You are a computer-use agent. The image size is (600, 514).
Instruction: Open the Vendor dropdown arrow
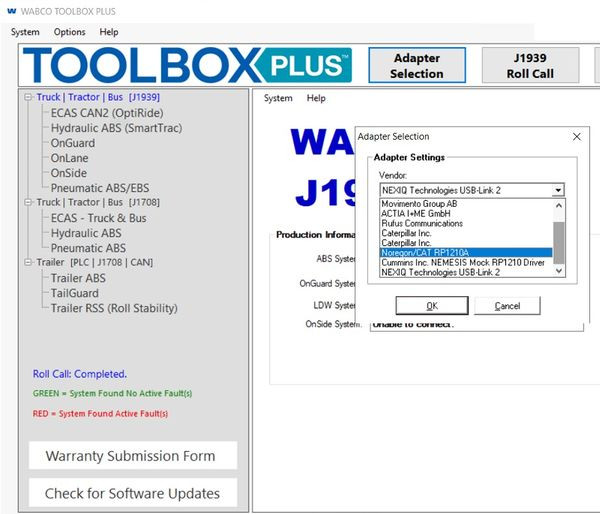(x=558, y=190)
